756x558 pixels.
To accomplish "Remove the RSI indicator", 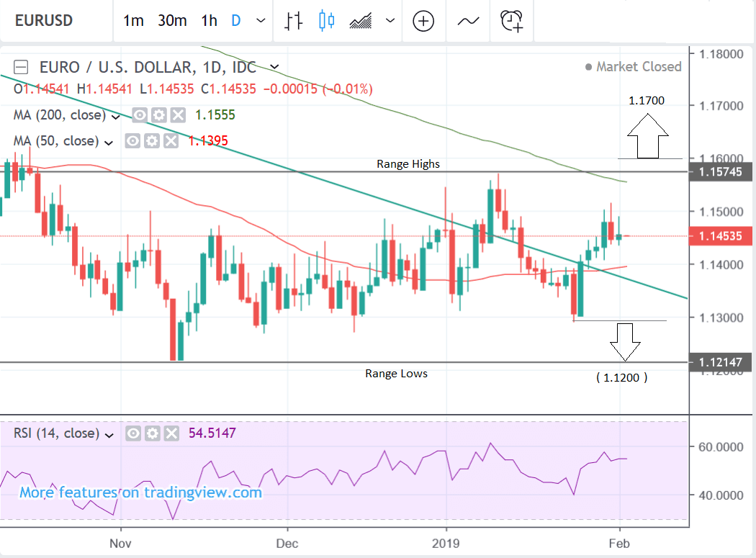I will coord(171,433).
